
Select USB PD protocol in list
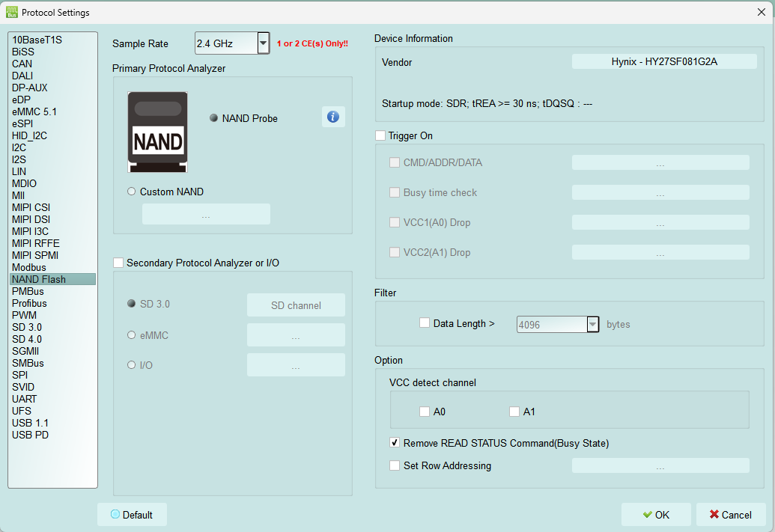(53, 435)
